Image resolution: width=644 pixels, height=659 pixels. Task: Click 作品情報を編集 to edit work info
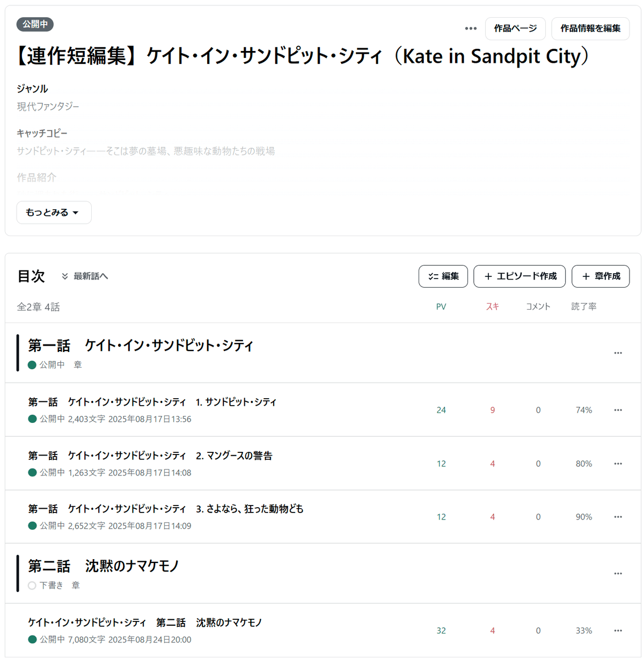pos(590,28)
